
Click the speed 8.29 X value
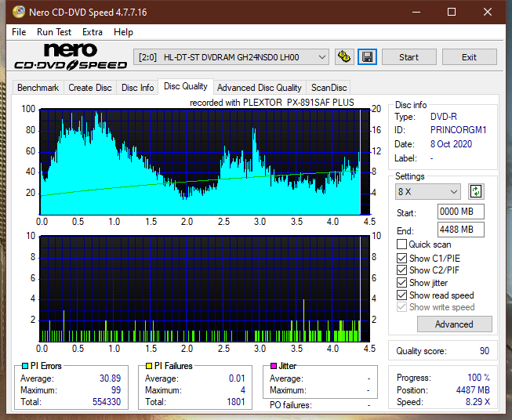[x=478, y=402]
